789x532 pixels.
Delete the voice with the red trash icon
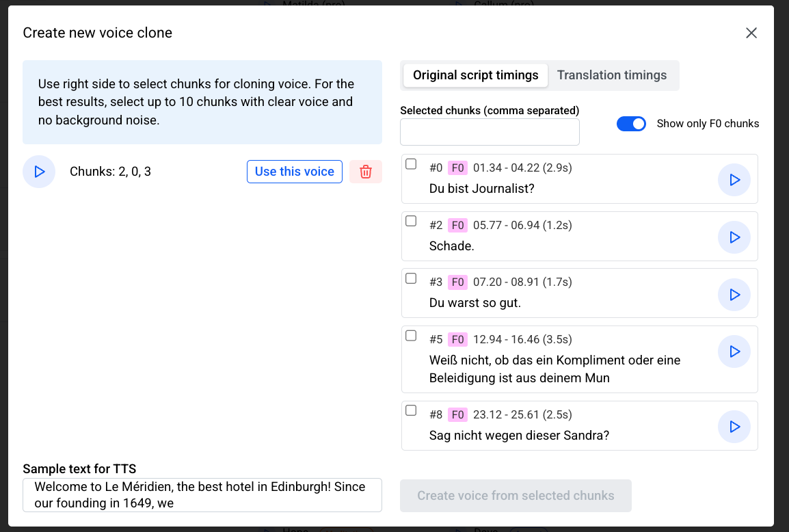366,172
